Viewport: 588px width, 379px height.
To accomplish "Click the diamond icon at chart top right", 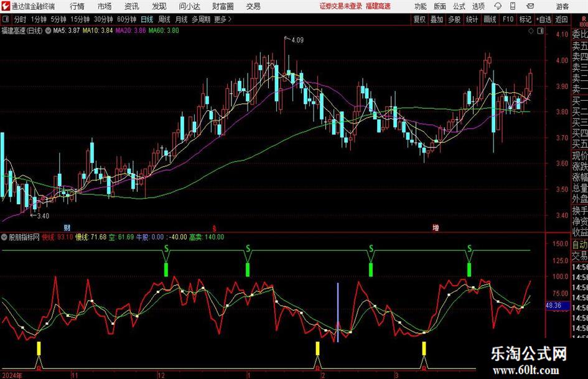I will click(531, 31).
